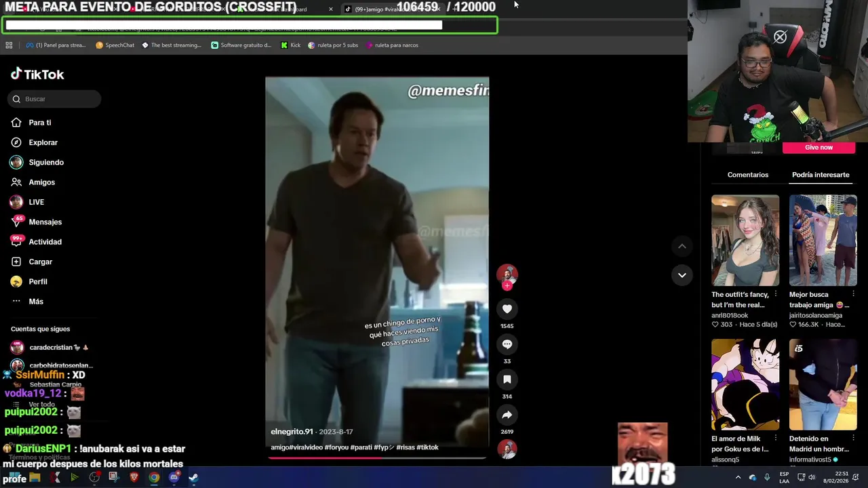
Task: Click the TikTok logo in the sidebar
Action: pyautogui.click(x=37, y=74)
